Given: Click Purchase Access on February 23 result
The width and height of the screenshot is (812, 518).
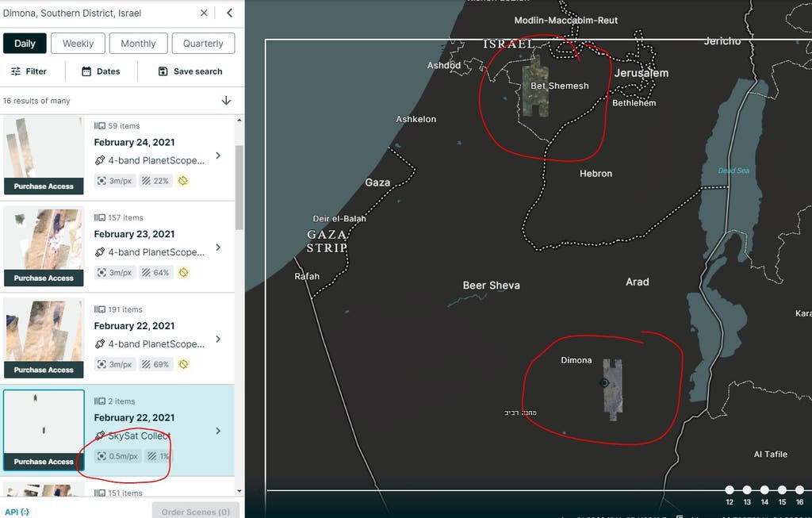Looking at the screenshot, I should click(x=44, y=278).
